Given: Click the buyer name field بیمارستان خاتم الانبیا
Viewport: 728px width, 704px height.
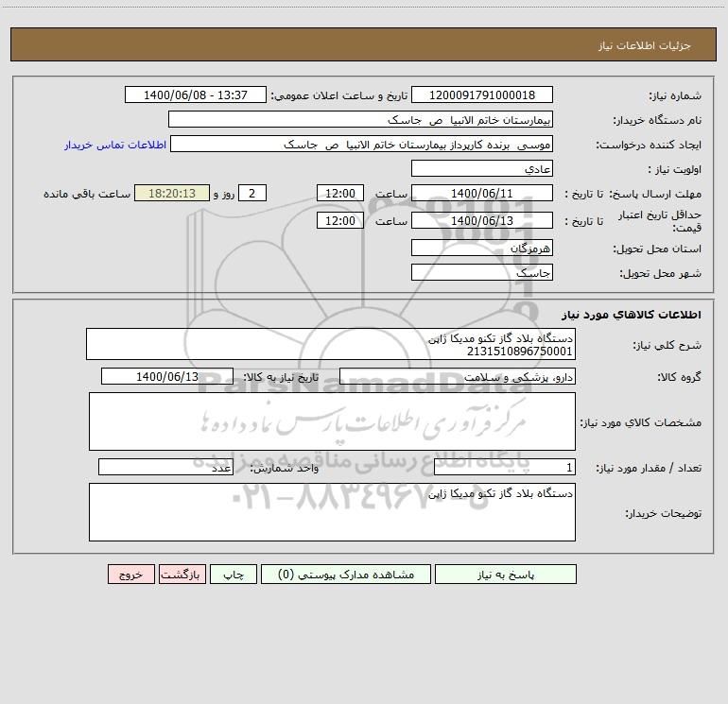Looking at the screenshot, I should point(360,119).
